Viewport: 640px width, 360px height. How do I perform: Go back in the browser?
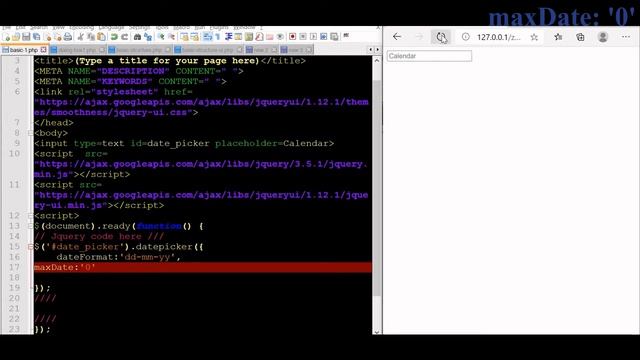pos(397,37)
